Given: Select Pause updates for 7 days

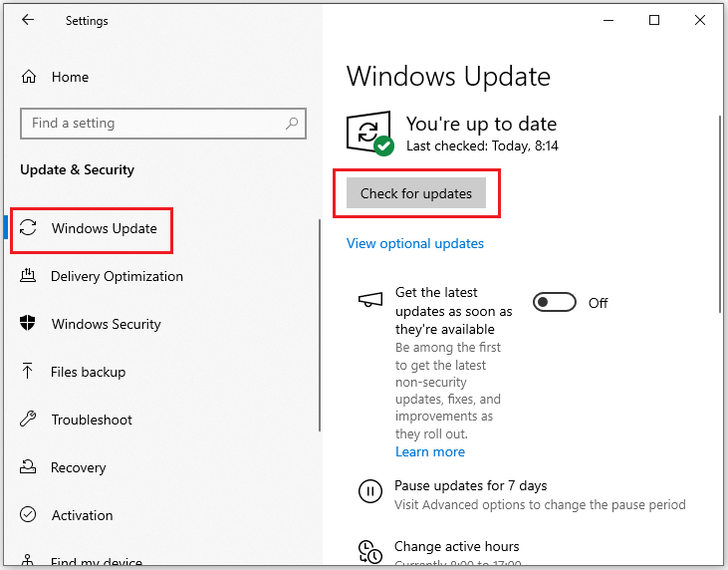Looking at the screenshot, I should 471,485.
